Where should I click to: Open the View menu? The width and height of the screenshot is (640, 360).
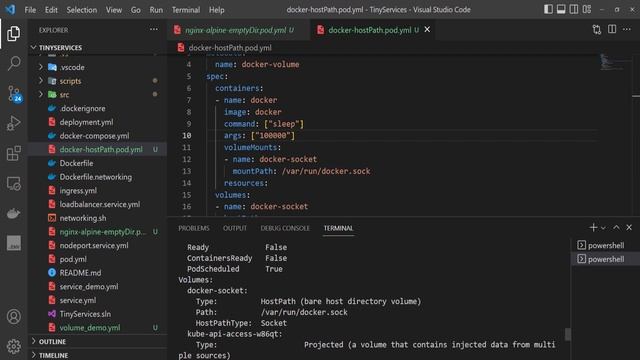(114, 10)
